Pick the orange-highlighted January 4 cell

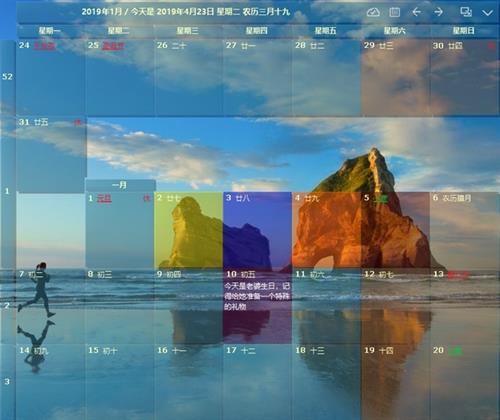point(326,230)
